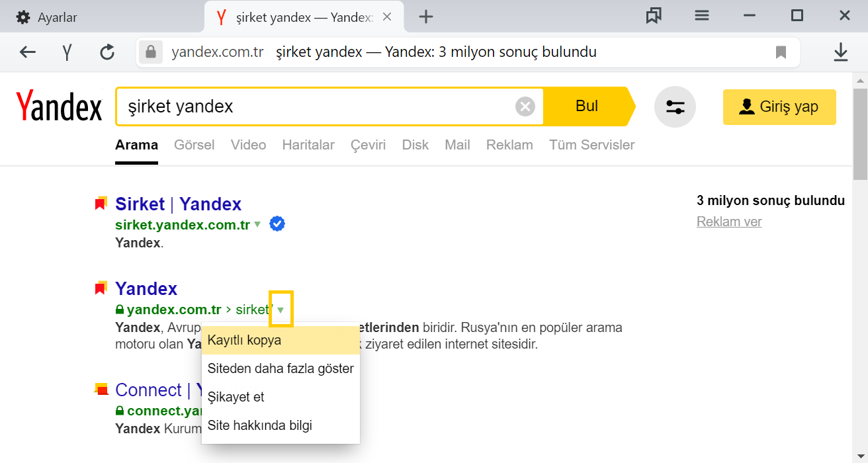Clear the search query with the X icon
Screen dimensions: 868x463
tap(525, 106)
